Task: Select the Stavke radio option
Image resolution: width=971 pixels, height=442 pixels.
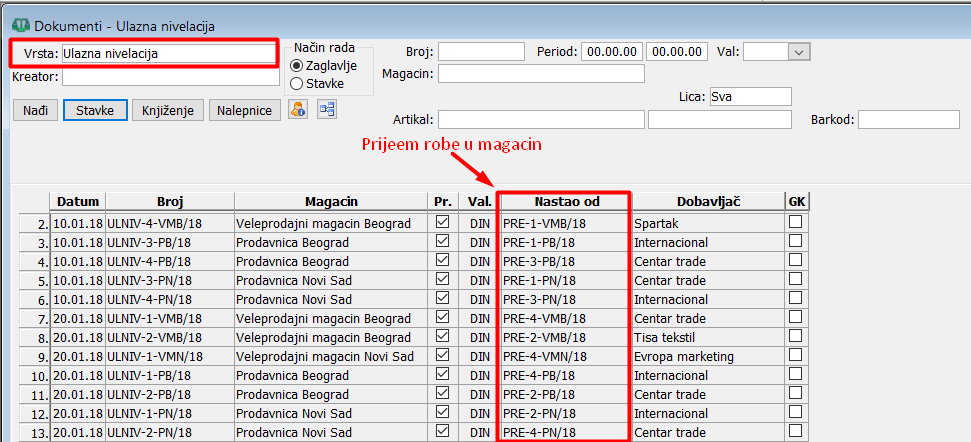Action: tap(296, 84)
